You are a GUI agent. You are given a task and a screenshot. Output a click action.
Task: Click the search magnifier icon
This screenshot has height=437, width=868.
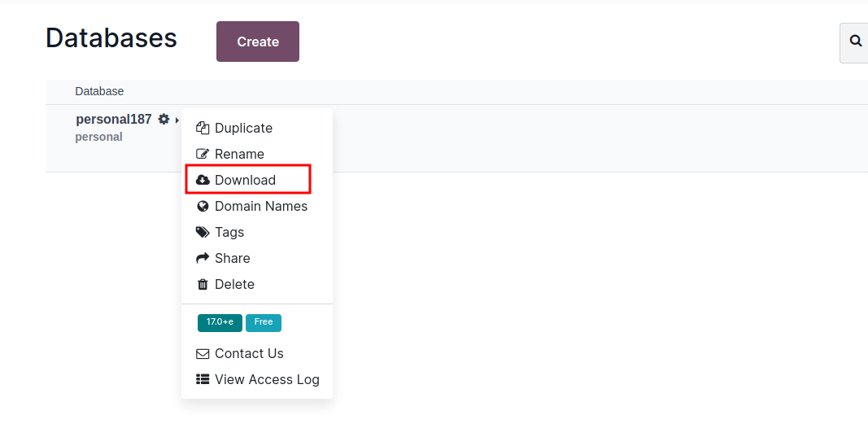[856, 41]
